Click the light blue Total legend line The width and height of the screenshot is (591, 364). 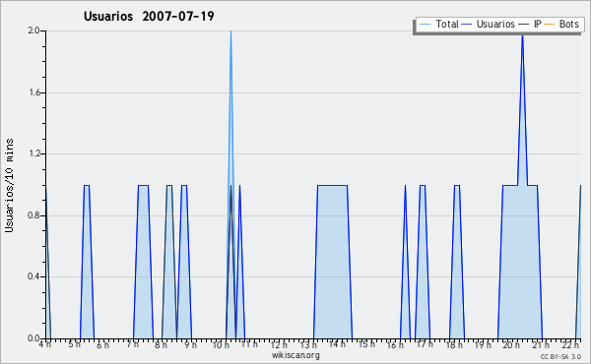(425, 25)
